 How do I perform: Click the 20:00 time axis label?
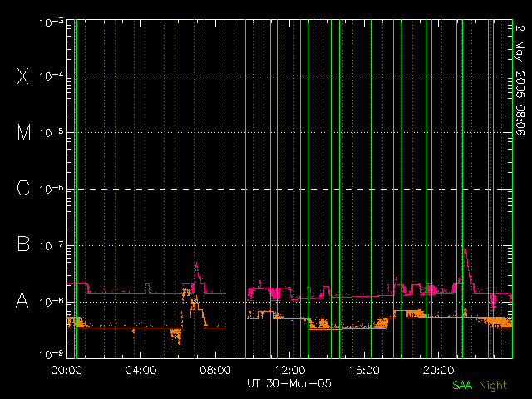(x=439, y=370)
